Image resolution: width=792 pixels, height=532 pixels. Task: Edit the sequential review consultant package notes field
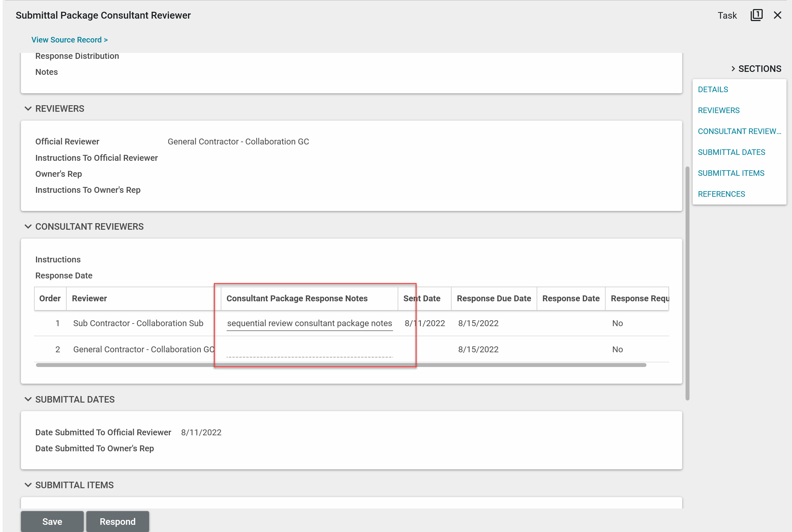pos(309,323)
